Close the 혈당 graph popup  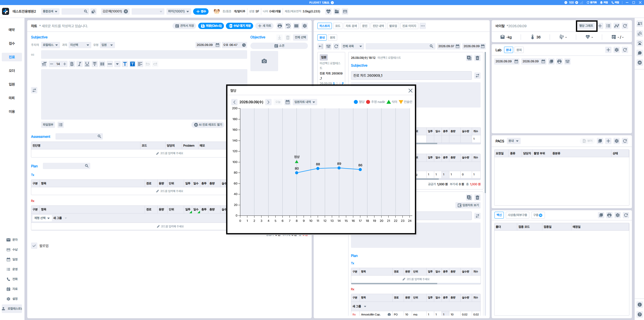tap(410, 91)
